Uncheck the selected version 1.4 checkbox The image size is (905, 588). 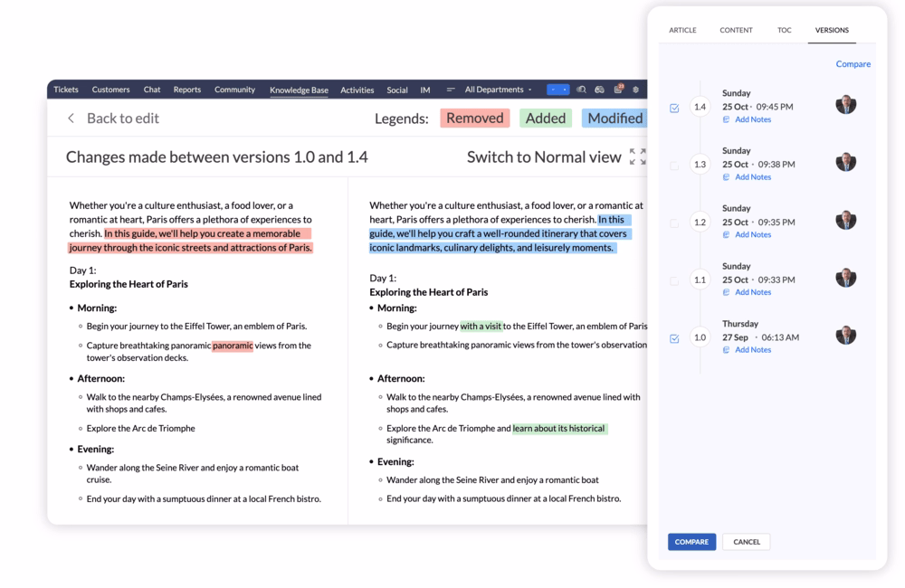673,107
